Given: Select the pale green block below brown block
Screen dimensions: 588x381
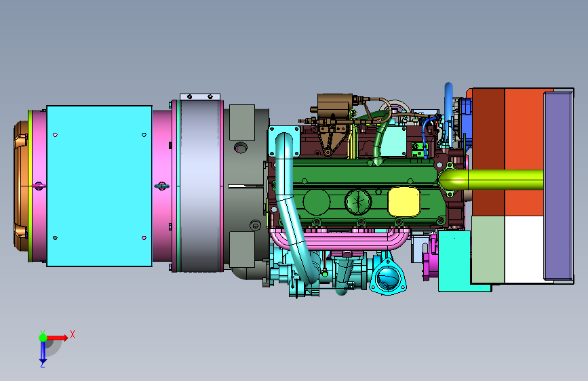Looking at the screenshot, I should 488,249.
